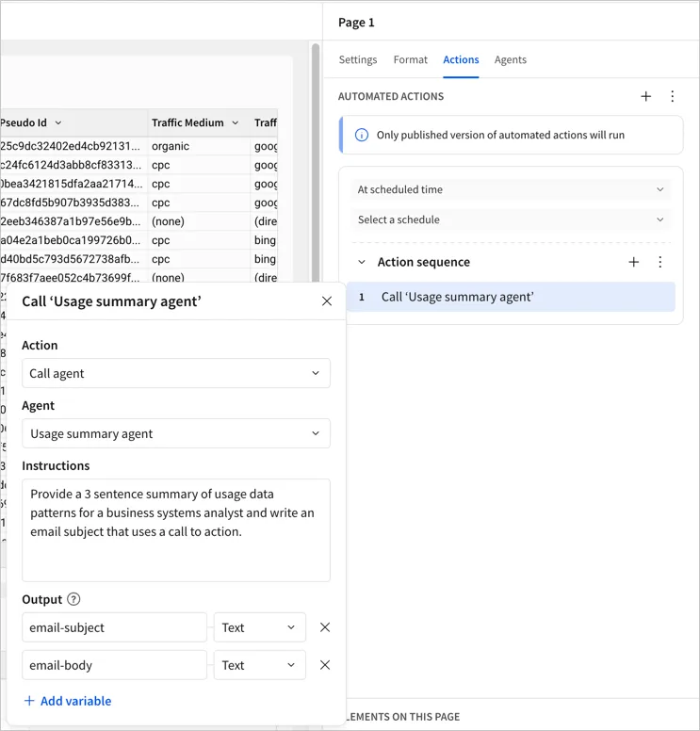Click the table vertical scrollbar
The width and height of the screenshot is (700, 731).
click(316, 163)
